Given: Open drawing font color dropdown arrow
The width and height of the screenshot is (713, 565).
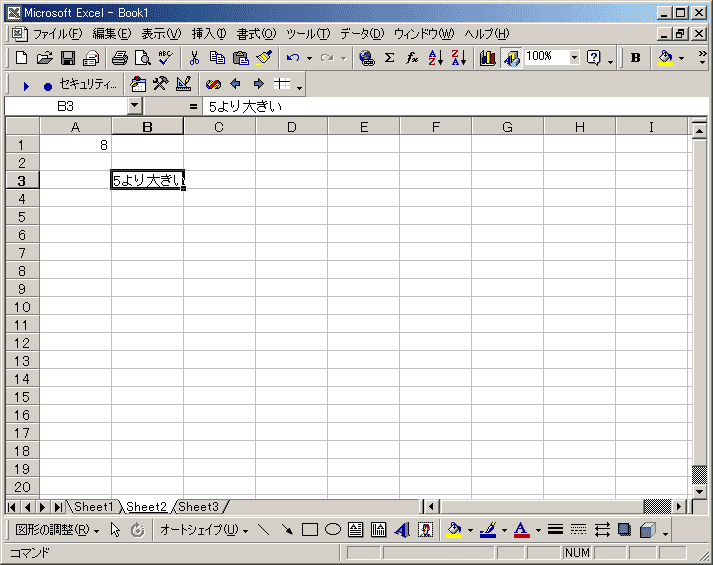Looking at the screenshot, I should 538,530.
